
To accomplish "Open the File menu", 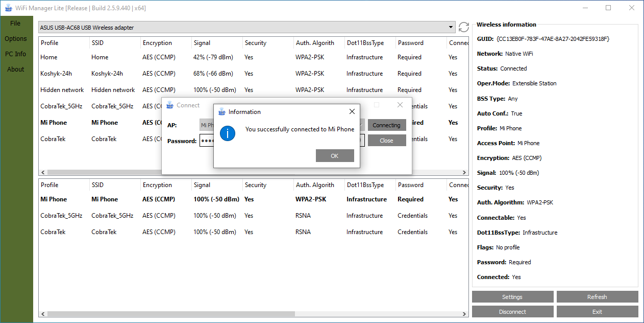I will (x=15, y=24).
